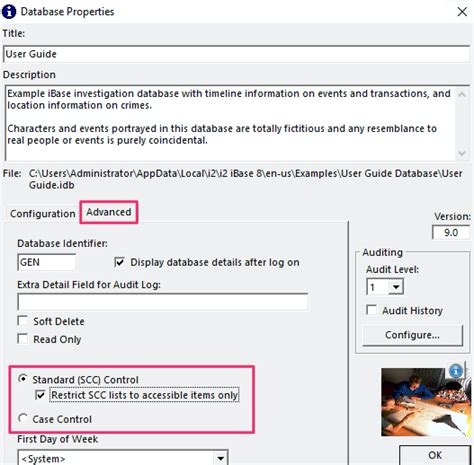Click the blue info badge on the picture
This screenshot has height=465, width=474.
456,370
